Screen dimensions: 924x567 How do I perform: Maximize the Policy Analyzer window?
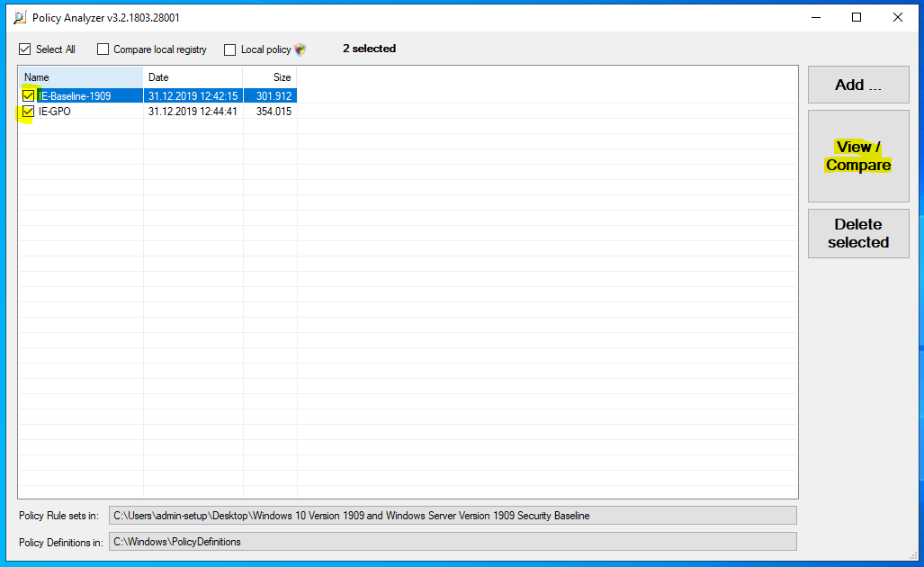pos(857,18)
